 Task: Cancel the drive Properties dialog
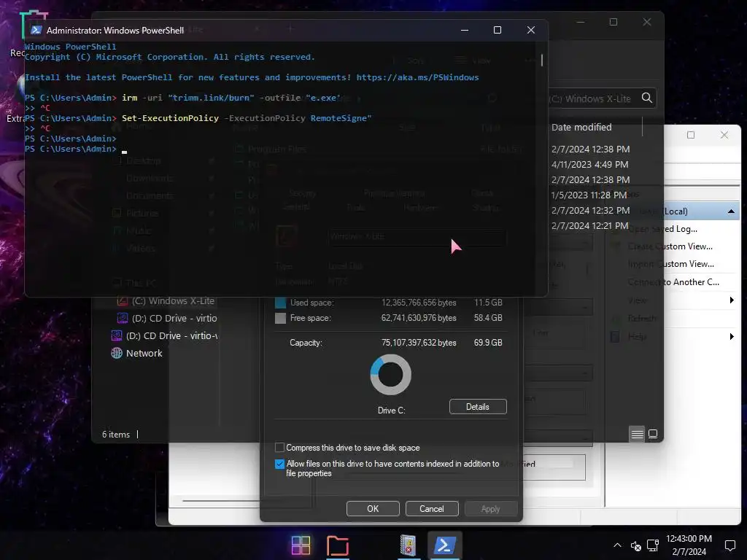pos(432,508)
